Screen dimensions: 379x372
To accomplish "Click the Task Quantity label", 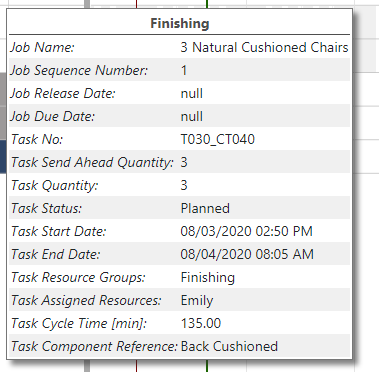I will tap(55, 185).
